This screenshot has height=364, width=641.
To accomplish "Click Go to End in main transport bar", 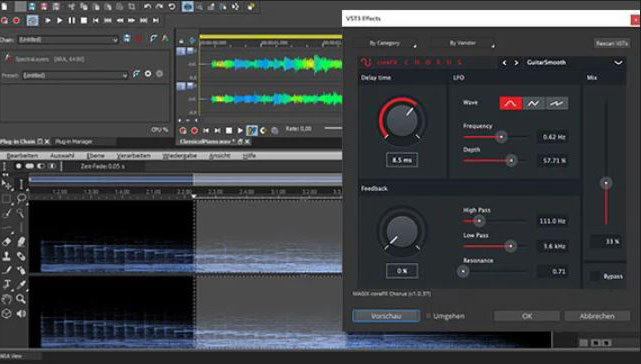I will pyautogui.click(x=156, y=20).
